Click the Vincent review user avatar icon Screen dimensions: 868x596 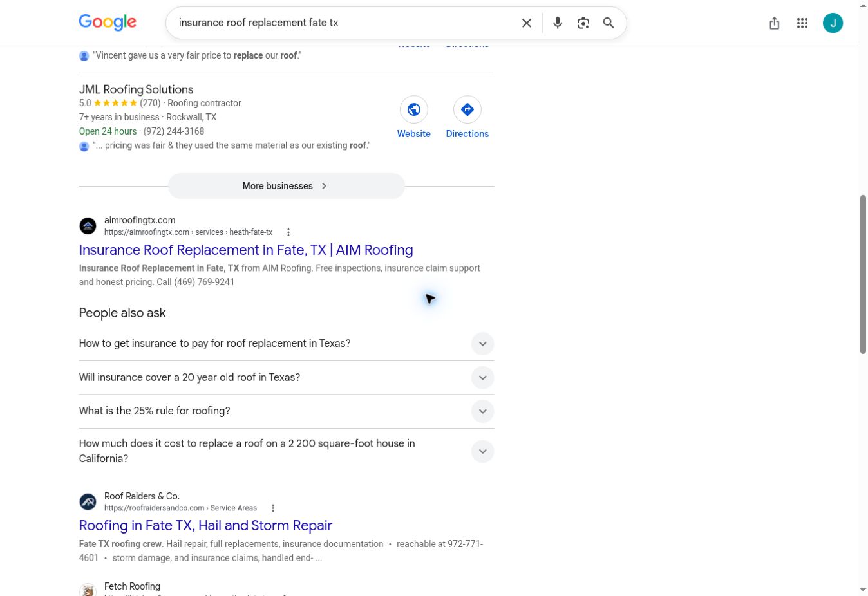(x=84, y=56)
